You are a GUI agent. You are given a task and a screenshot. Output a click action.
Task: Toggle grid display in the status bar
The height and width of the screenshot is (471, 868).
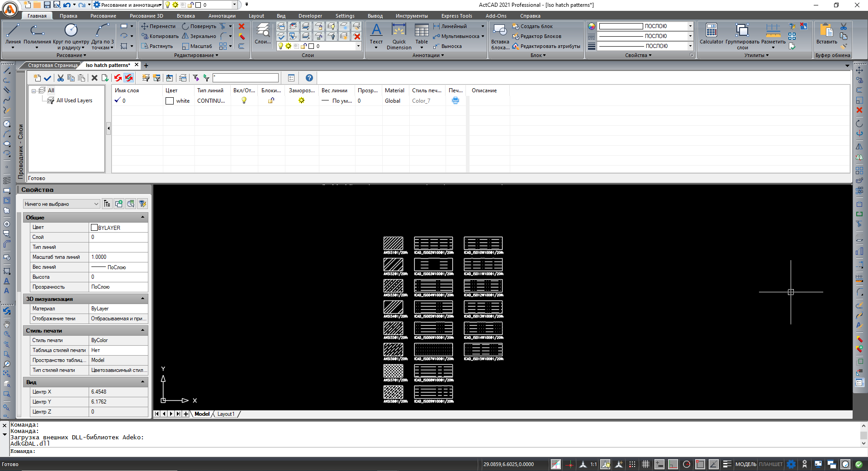pos(646,464)
